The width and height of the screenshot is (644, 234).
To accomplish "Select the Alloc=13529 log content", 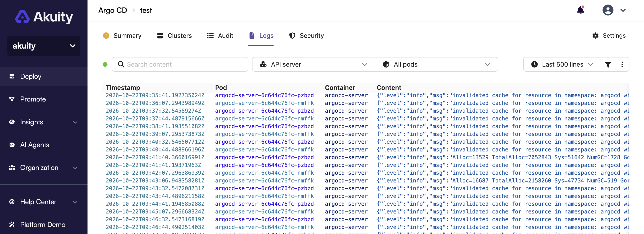I will pos(503,157).
